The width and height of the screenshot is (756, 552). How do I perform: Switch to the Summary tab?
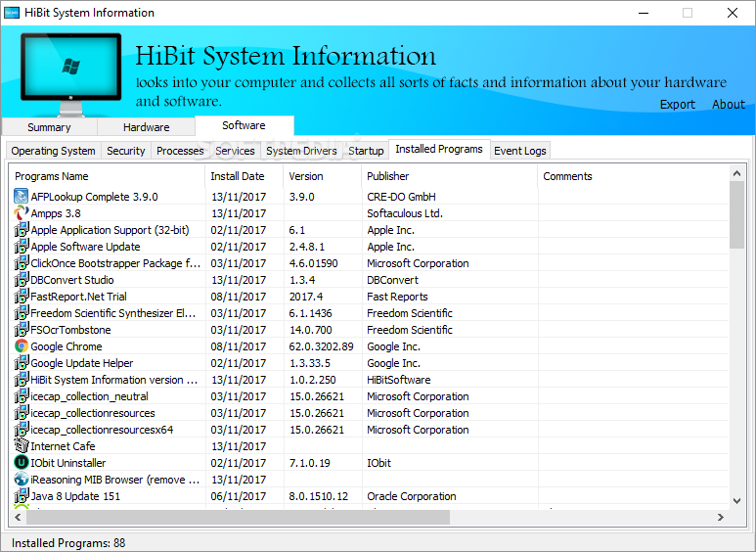[49, 127]
